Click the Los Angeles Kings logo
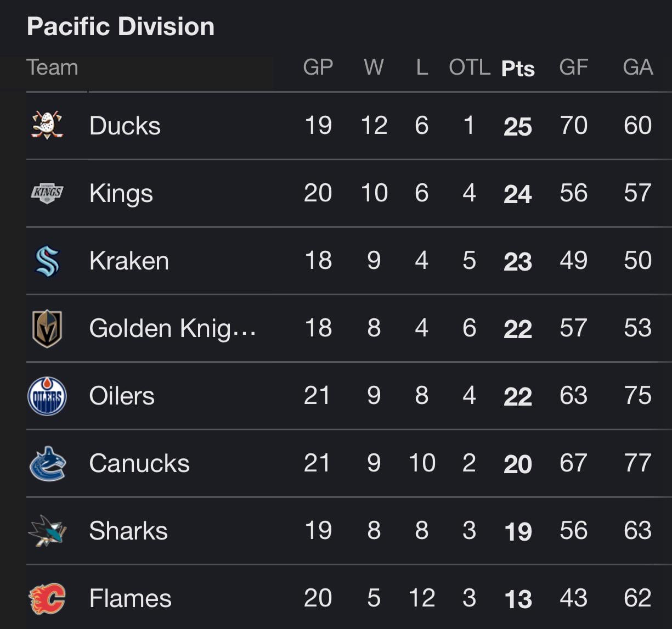Viewport: 672px width, 629px height. [x=47, y=193]
